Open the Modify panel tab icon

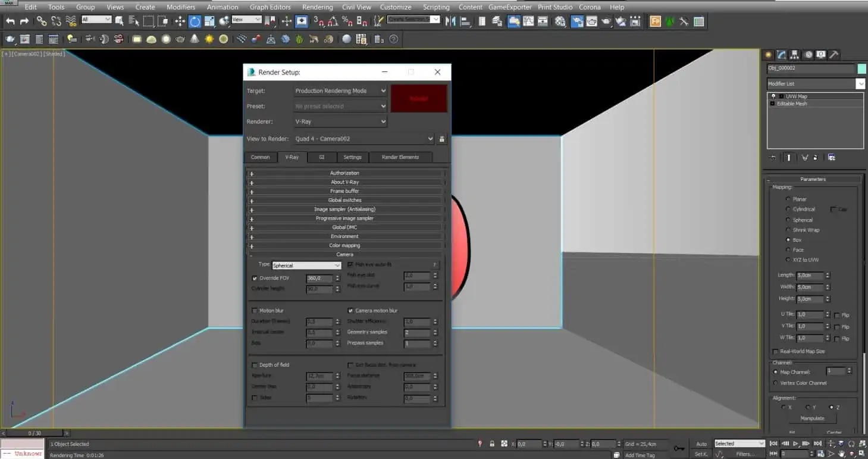(x=782, y=54)
